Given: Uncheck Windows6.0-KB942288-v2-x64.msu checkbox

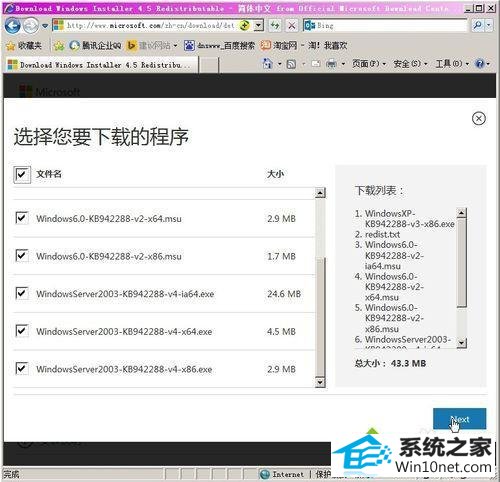Looking at the screenshot, I should point(22,218).
